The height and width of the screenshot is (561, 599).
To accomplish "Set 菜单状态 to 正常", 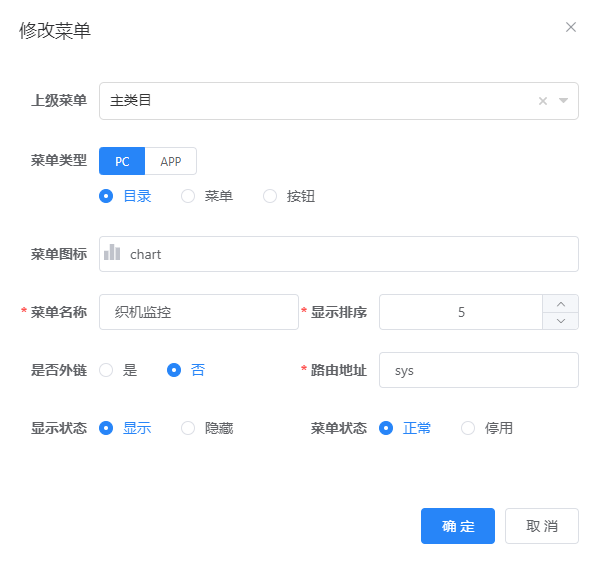I will pos(405,428).
